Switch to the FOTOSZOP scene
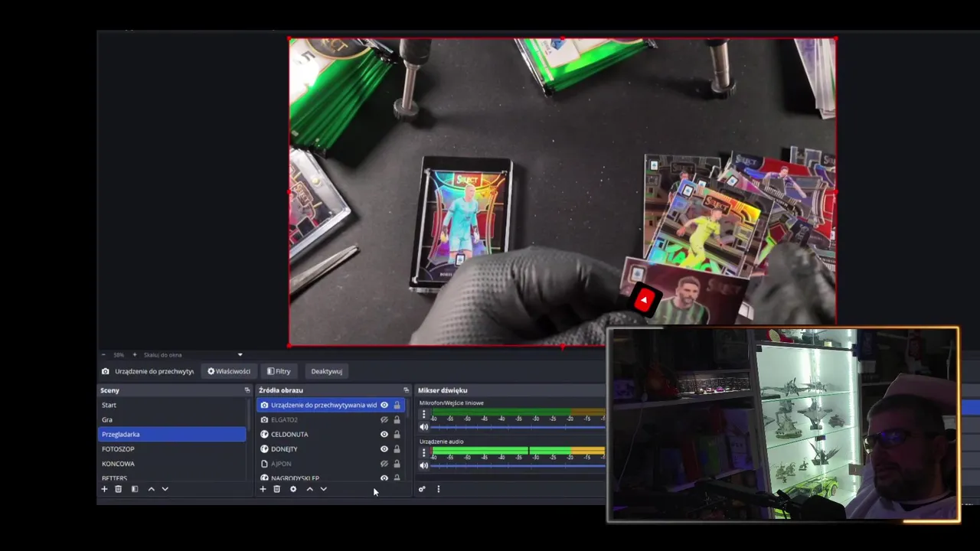980x551 pixels. [171, 448]
